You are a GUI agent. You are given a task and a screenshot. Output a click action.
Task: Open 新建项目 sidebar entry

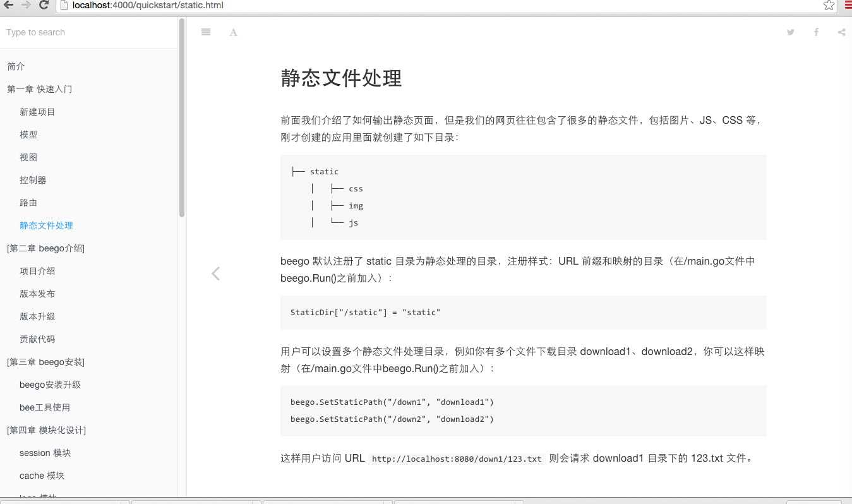tap(37, 112)
